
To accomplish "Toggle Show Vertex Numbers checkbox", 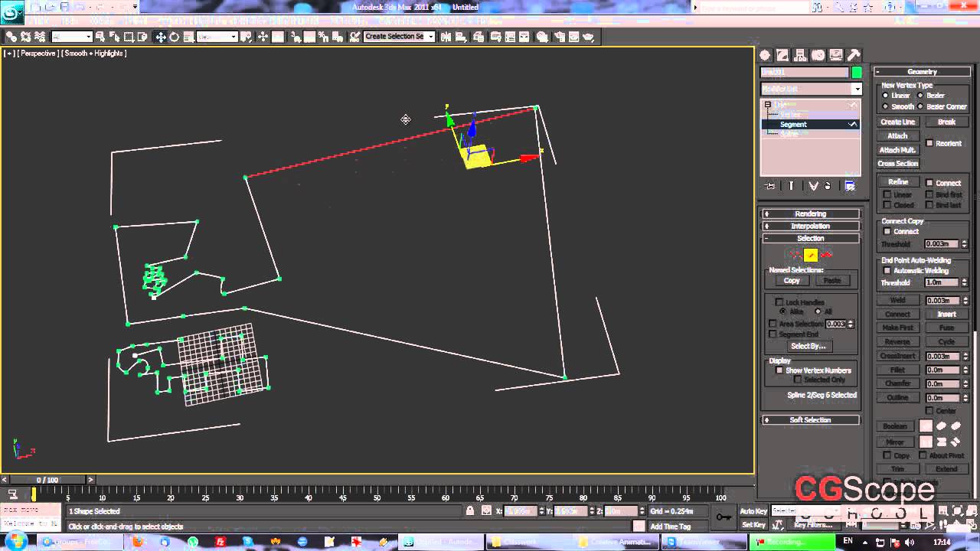I will pos(779,370).
